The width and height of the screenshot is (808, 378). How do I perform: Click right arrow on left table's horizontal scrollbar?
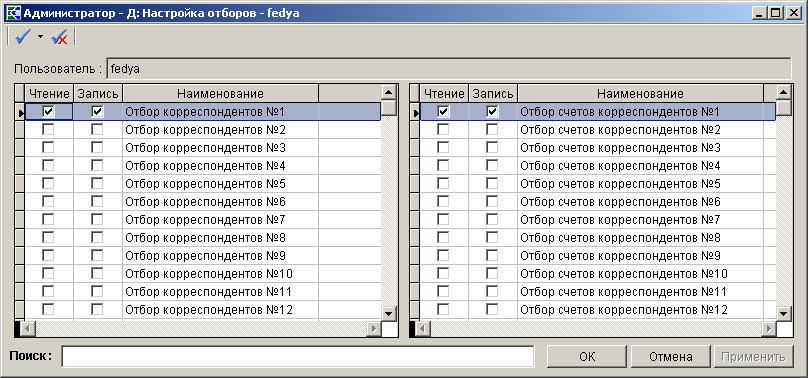pos(373,329)
